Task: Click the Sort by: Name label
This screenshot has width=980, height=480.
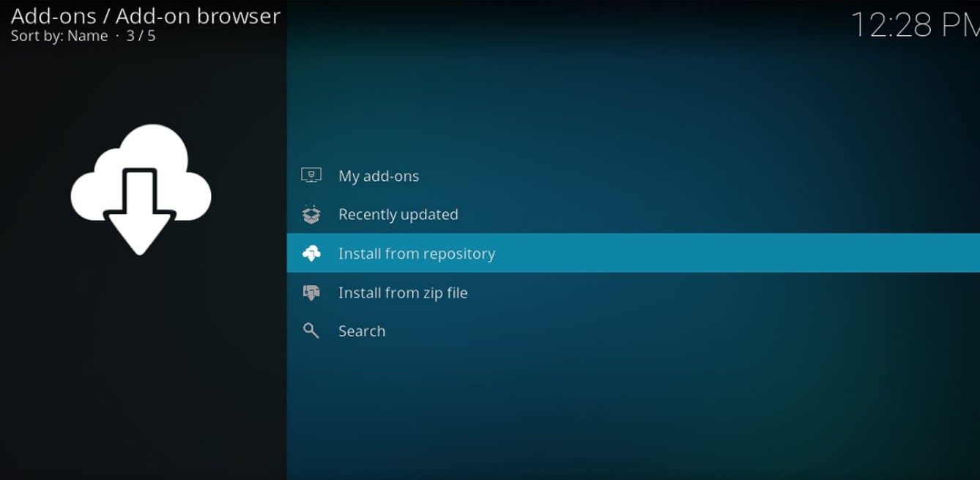Action: (x=59, y=36)
